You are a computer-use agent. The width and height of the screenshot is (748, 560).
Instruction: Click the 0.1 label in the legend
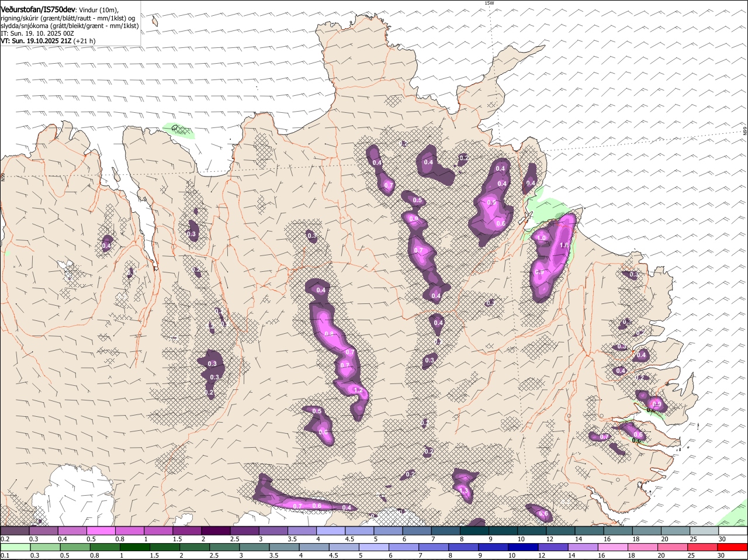[x=5, y=555]
